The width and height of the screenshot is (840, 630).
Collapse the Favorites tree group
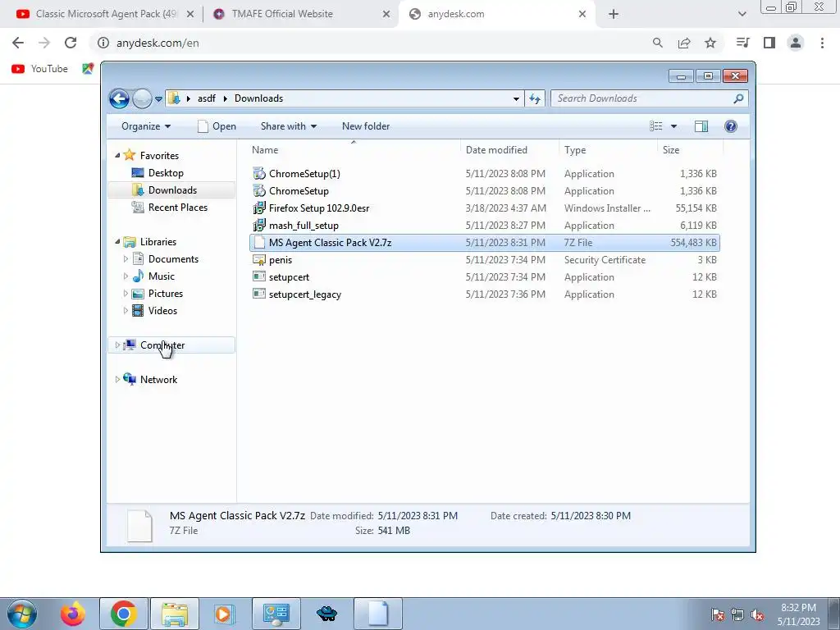coord(117,155)
